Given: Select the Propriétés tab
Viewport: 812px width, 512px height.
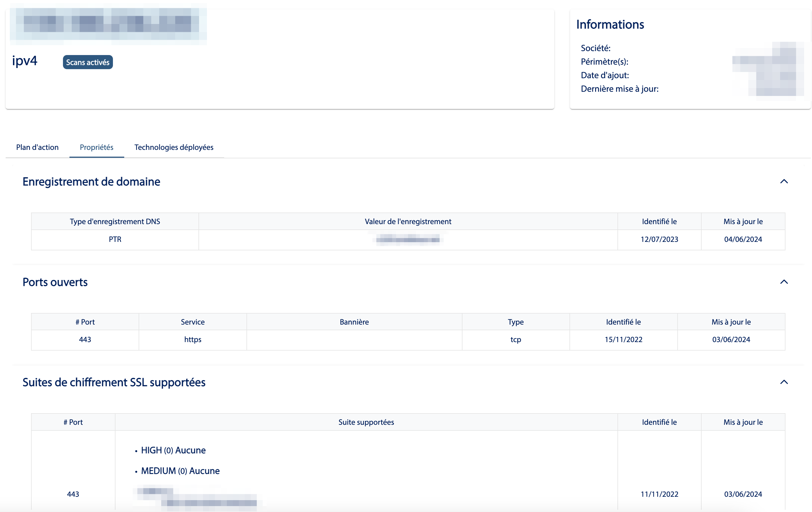Looking at the screenshot, I should [97, 147].
